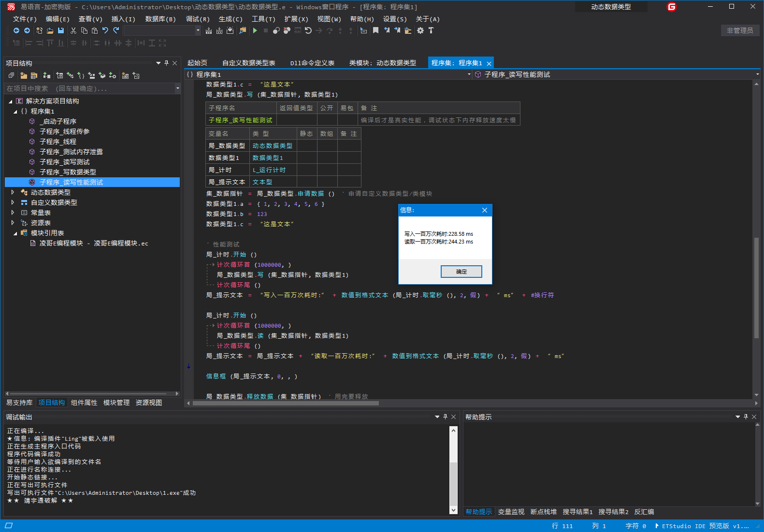The image size is (764, 532).
Task: Pin the 帮助提示 panel
Action: click(746, 417)
